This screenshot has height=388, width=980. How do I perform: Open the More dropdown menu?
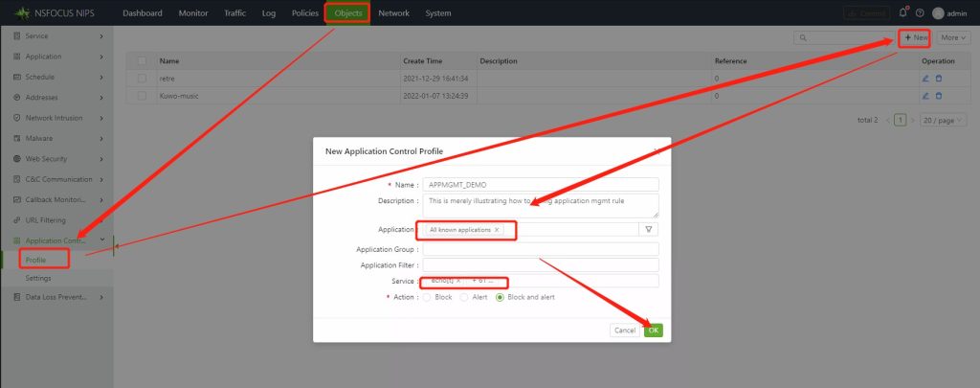click(953, 38)
